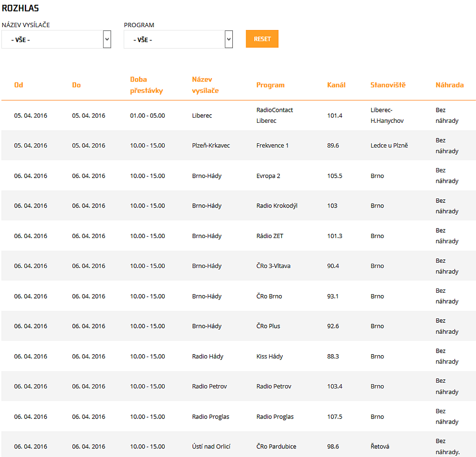Select the Evropa 2 program cell
This screenshot has height=457, width=476.
click(268, 176)
